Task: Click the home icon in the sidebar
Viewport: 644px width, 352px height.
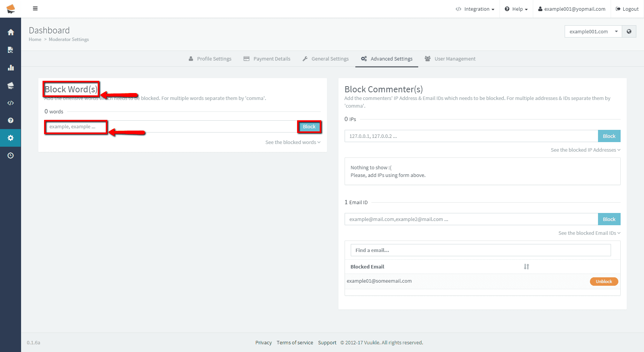Action: click(x=11, y=32)
